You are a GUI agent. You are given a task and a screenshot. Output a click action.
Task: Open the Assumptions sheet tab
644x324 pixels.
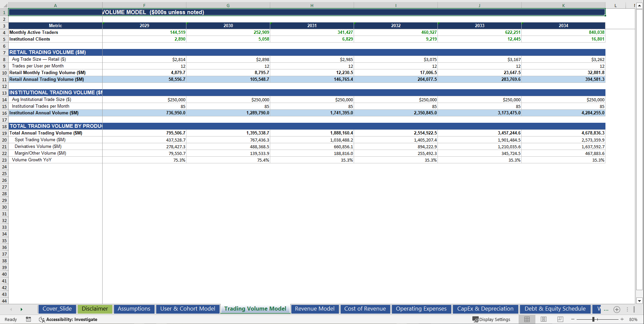point(134,309)
